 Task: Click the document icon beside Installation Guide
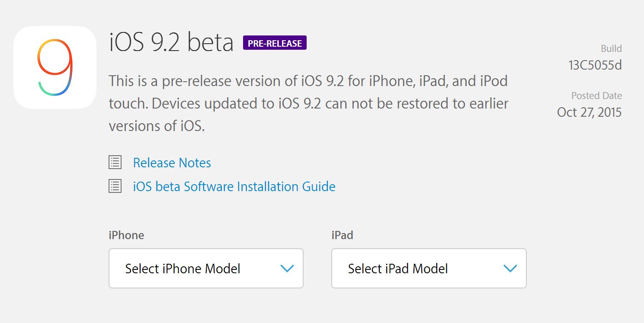coord(115,186)
